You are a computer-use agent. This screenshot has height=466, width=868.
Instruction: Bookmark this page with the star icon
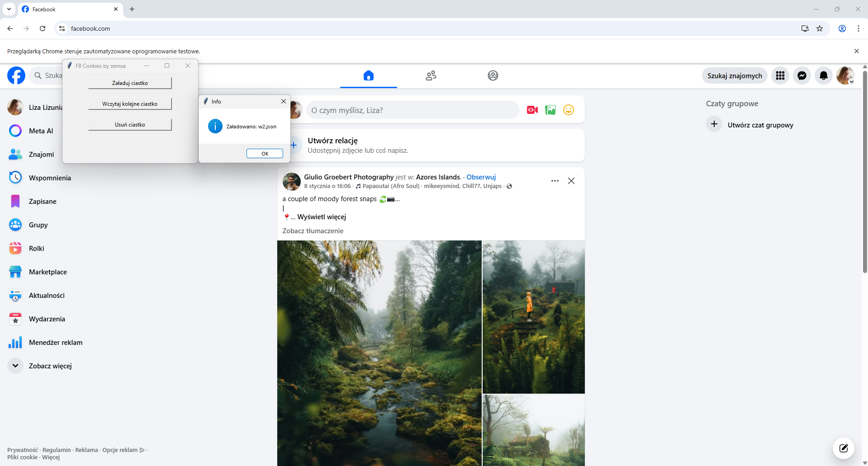pyautogui.click(x=819, y=28)
